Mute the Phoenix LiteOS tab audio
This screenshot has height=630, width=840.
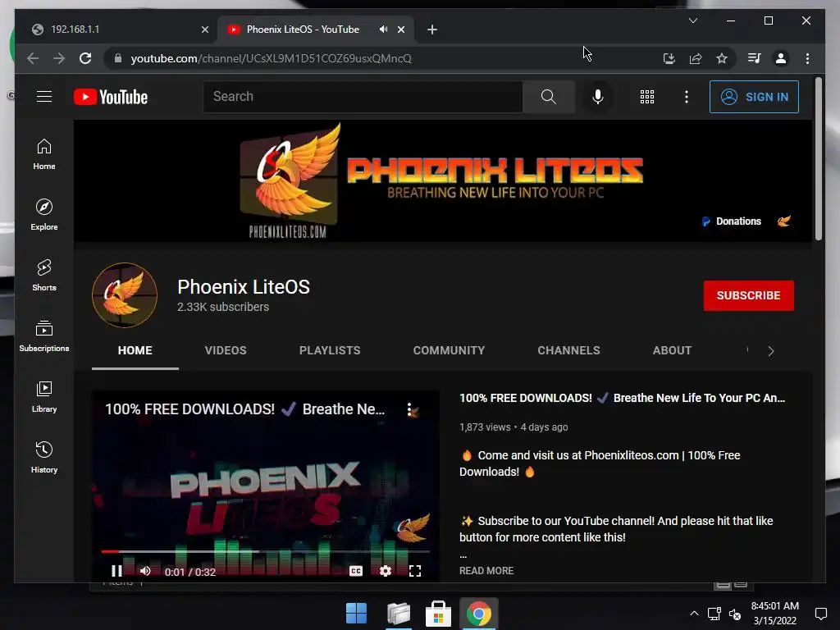click(x=383, y=30)
